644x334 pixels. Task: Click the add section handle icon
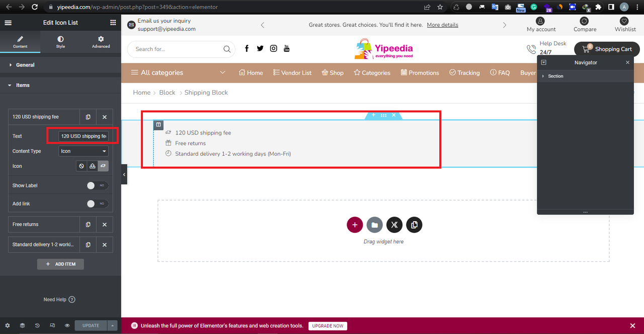click(373, 115)
